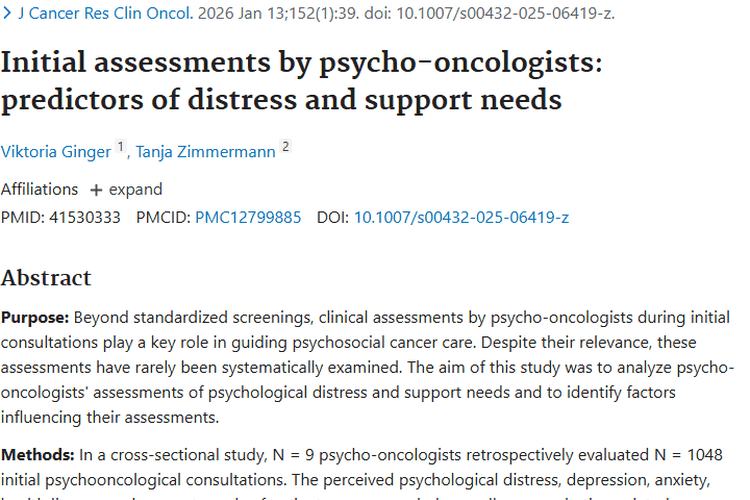Click affiliation superscript 2 after Tanja Zimmermann
This screenshot has height=500, width=750.
285,147
